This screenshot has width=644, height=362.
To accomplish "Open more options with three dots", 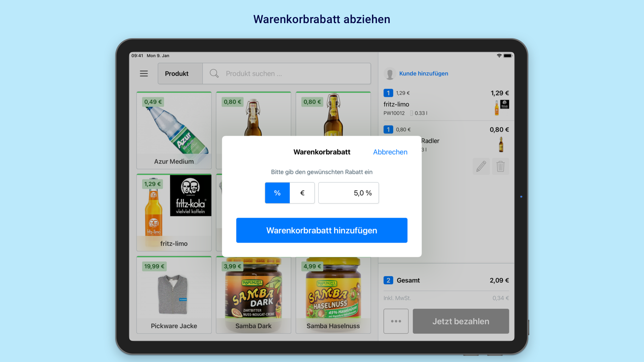I will pyautogui.click(x=396, y=321).
